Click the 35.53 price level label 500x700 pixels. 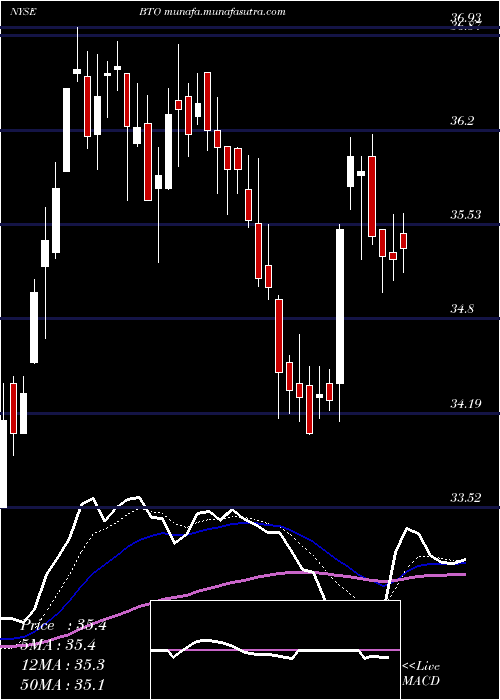tap(466, 215)
